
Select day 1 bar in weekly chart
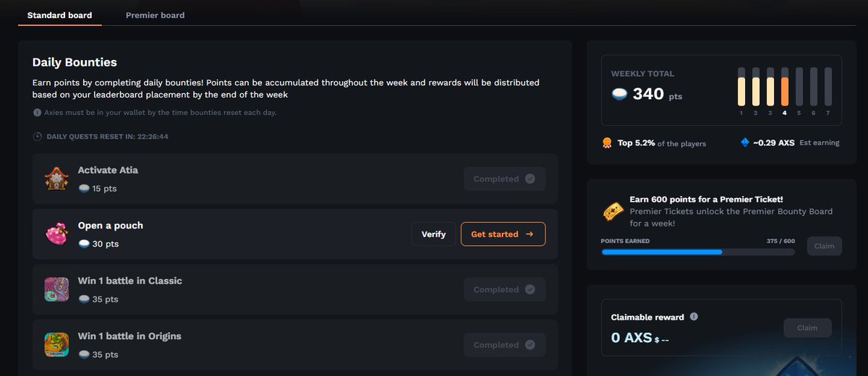[x=741, y=87]
